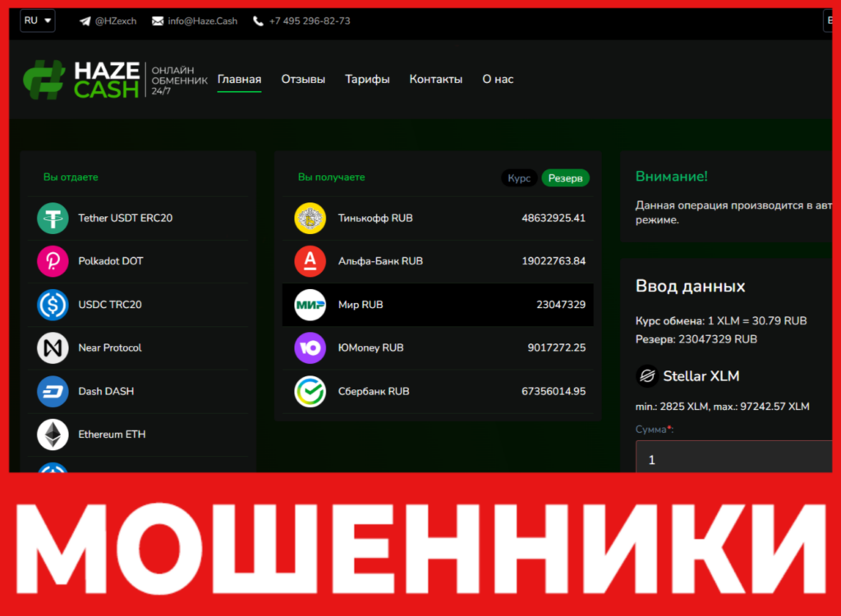Select the Ethereum ETH icon
This screenshot has height=616, width=841.
[x=53, y=434]
